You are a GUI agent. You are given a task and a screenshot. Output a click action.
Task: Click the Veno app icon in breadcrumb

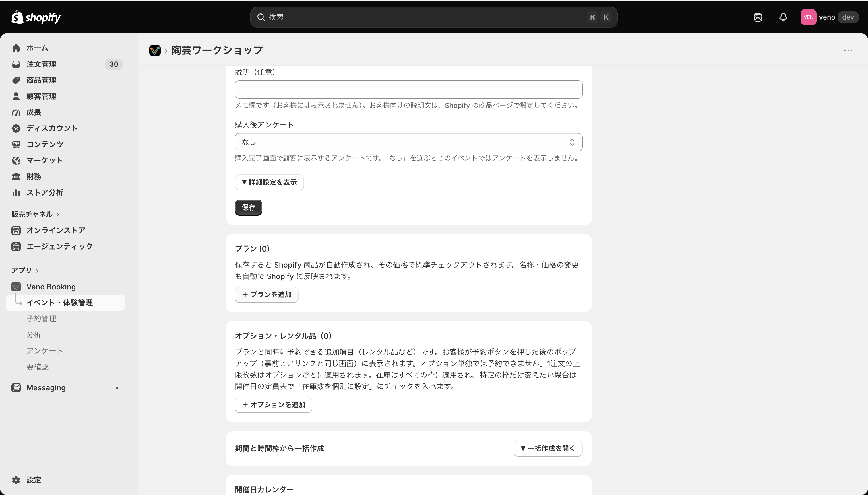(x=155, y=50)
